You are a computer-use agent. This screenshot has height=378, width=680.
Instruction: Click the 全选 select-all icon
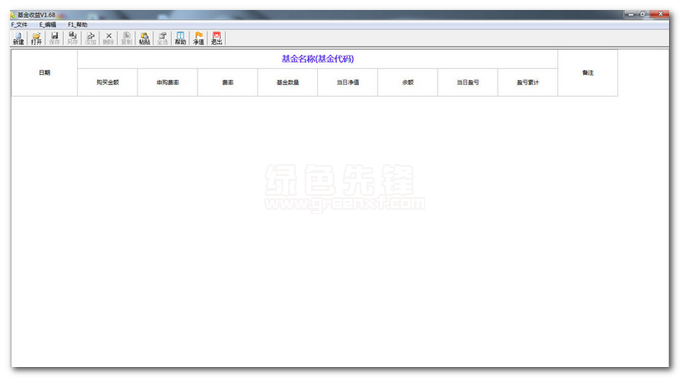pos(163,38)
